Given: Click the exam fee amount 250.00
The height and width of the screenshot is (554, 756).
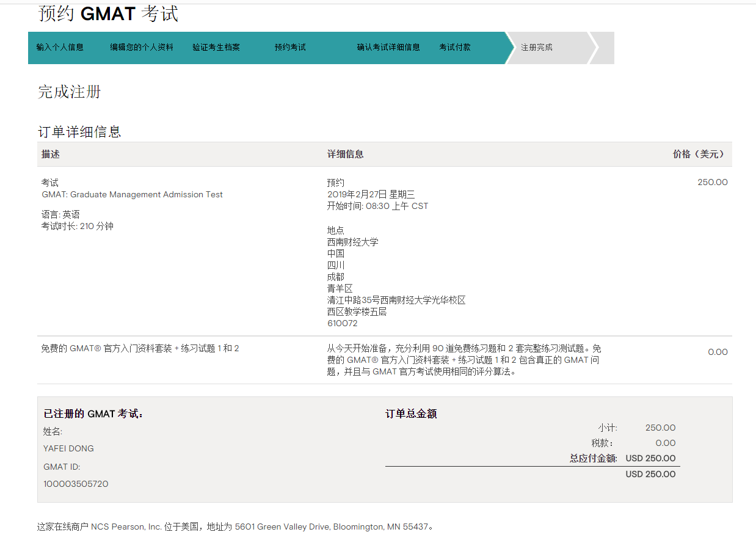Looking at the screenshot, I should point(712,182).
